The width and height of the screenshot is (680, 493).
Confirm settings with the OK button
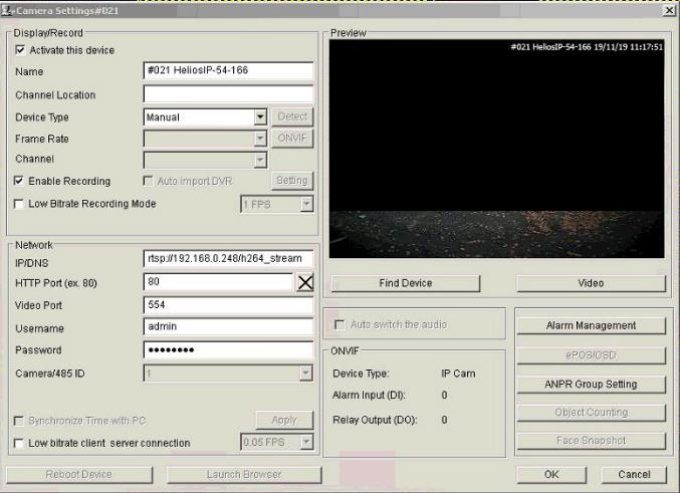(551, 474)
